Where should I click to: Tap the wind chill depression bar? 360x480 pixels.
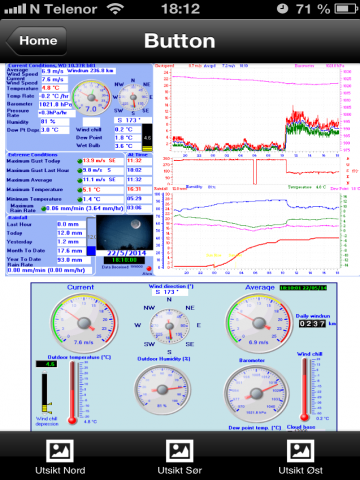pyautogui.click(x=45, y=392)
